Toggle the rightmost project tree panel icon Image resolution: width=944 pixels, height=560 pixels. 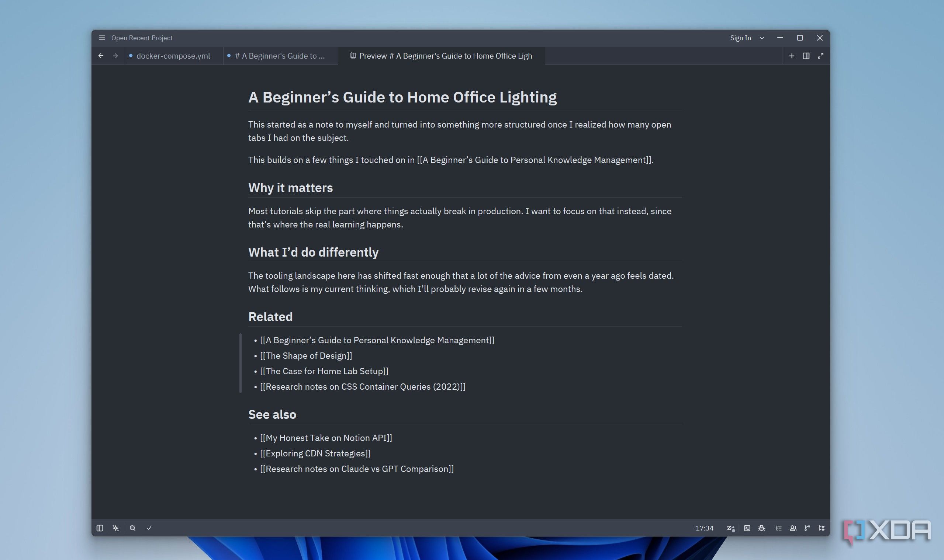click(x=822, y=528)
